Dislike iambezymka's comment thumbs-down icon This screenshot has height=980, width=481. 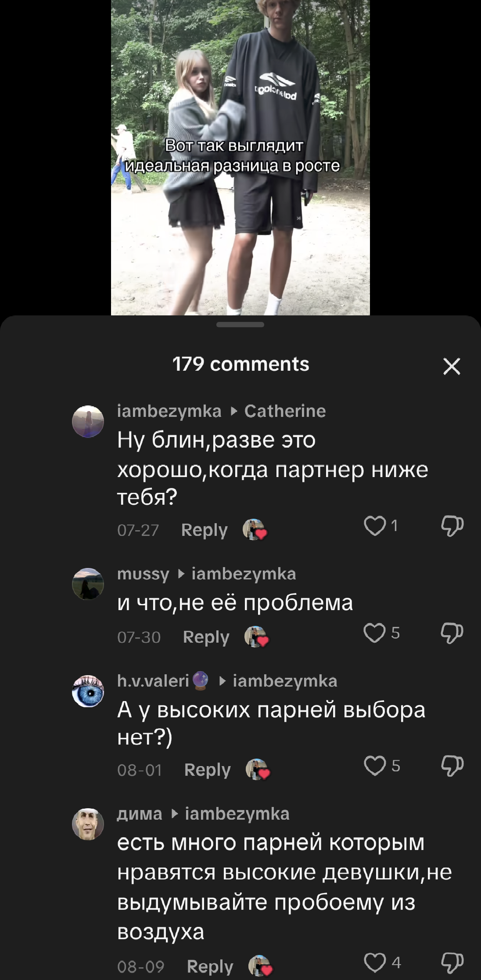pos(452,526)
